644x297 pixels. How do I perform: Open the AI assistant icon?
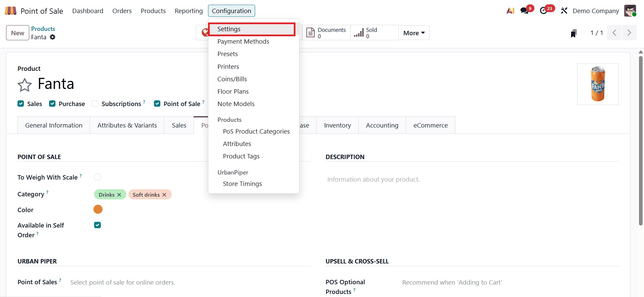pyautogui.click(x=510, y=11)
